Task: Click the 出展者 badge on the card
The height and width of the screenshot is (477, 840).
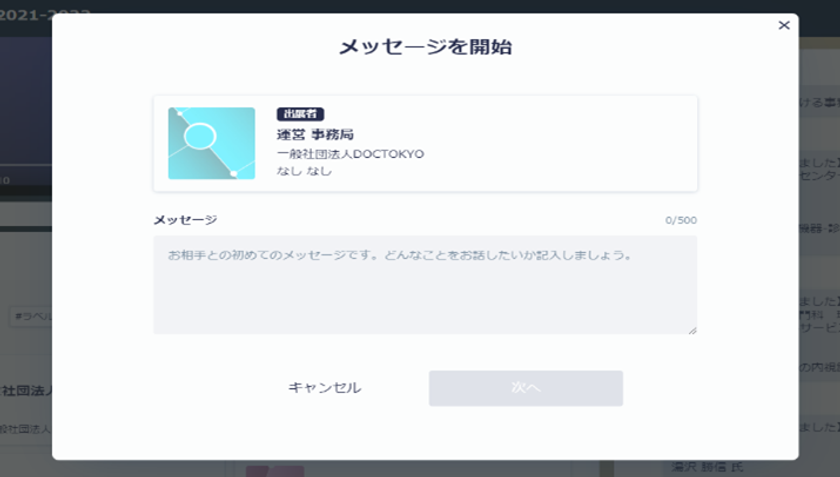Action: [300, 114]
